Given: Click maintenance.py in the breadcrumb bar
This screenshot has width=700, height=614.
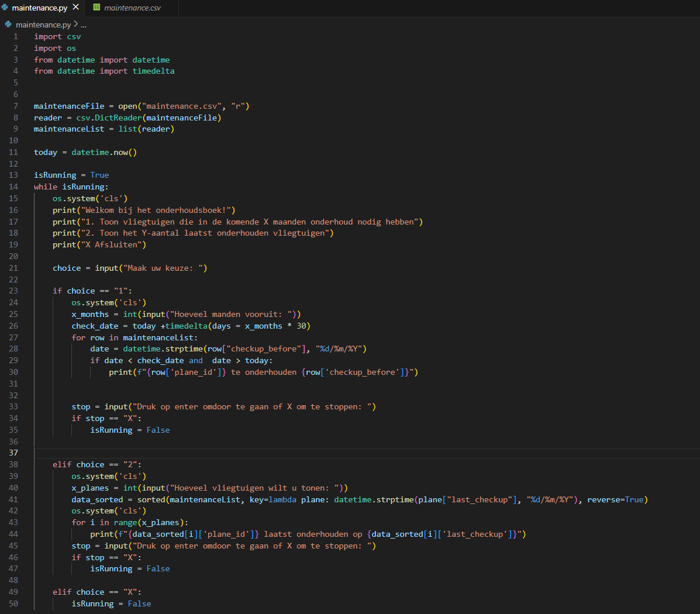Looking at the screenshot, I should coord(43,25).
